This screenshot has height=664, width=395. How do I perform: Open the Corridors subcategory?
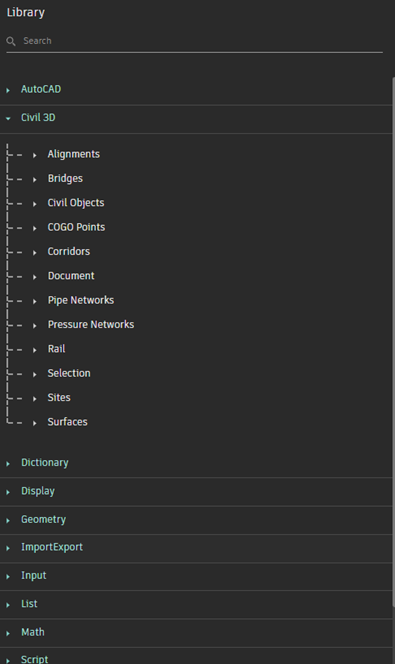point(69,252)
